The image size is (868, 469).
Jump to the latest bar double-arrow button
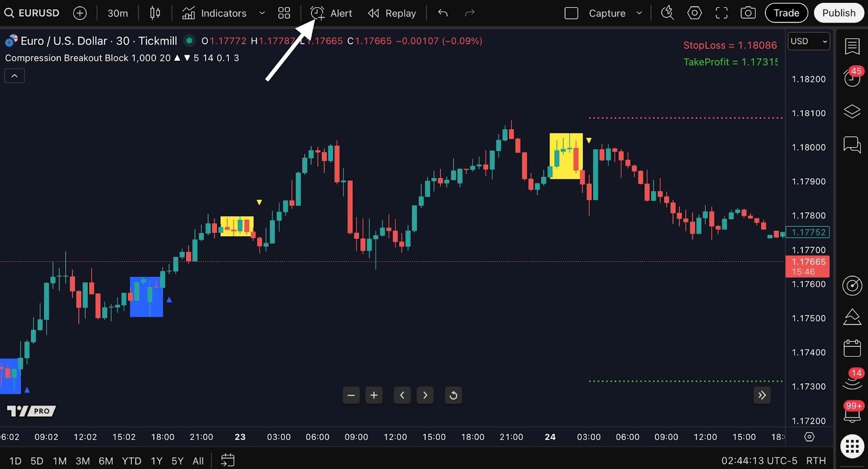[762, 395]
